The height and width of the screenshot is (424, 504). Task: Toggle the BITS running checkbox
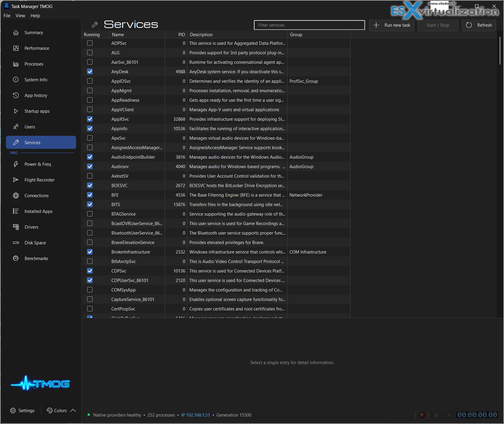pyautogui.click(x=90, y=205)
